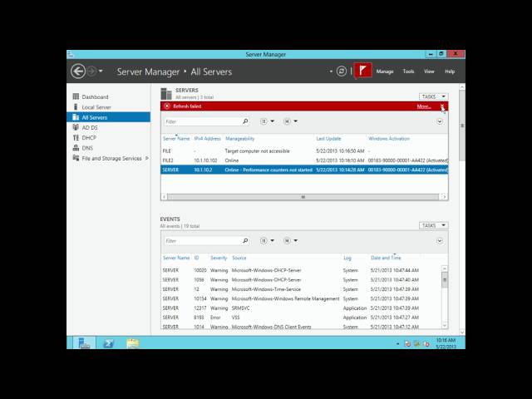Screen dimensions: 532x399
Task: Click the forward navigation arrow
Action: click(91, 71)
